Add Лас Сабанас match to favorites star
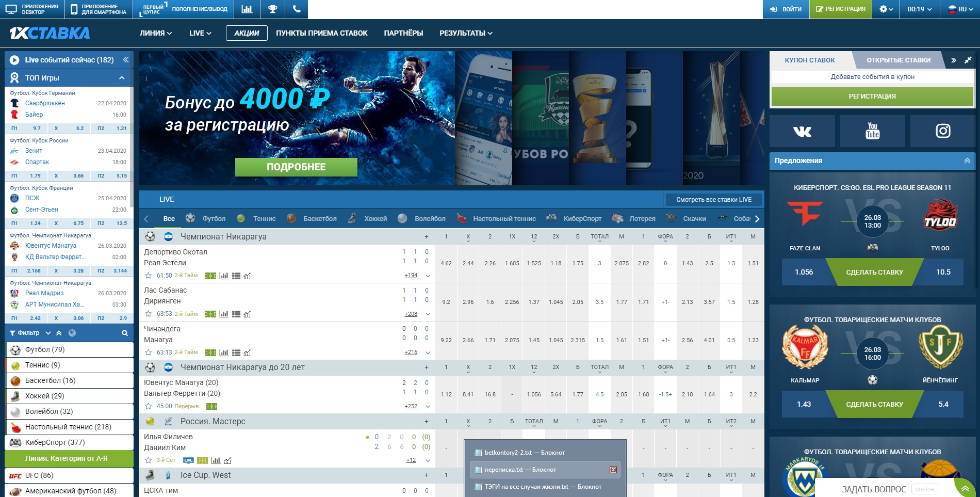Image resolution: width=980 pixels, height=497 pixels. pos(149,314)
